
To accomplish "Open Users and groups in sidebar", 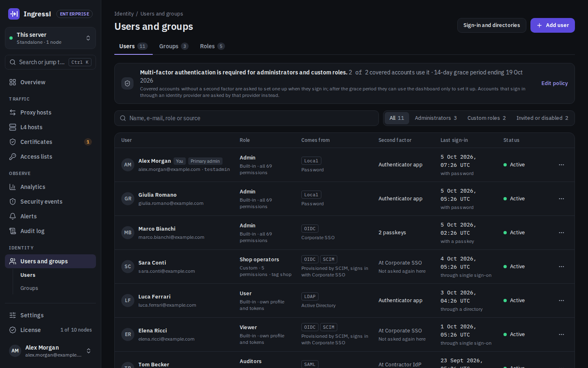I will (50, 261).
